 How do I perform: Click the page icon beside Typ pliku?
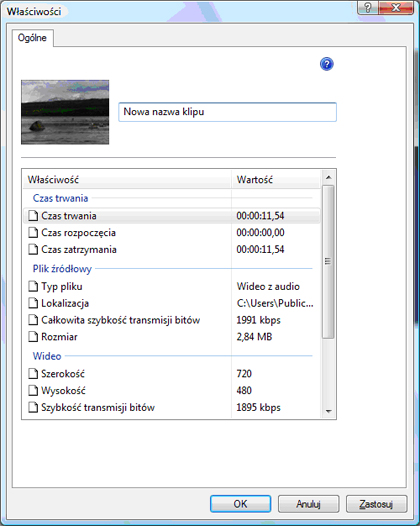click(33, 286)
